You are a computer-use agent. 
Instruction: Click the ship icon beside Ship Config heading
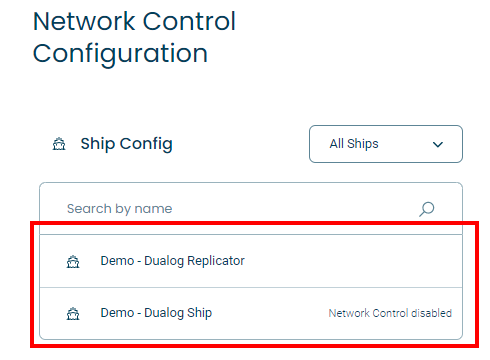[59, 144]
